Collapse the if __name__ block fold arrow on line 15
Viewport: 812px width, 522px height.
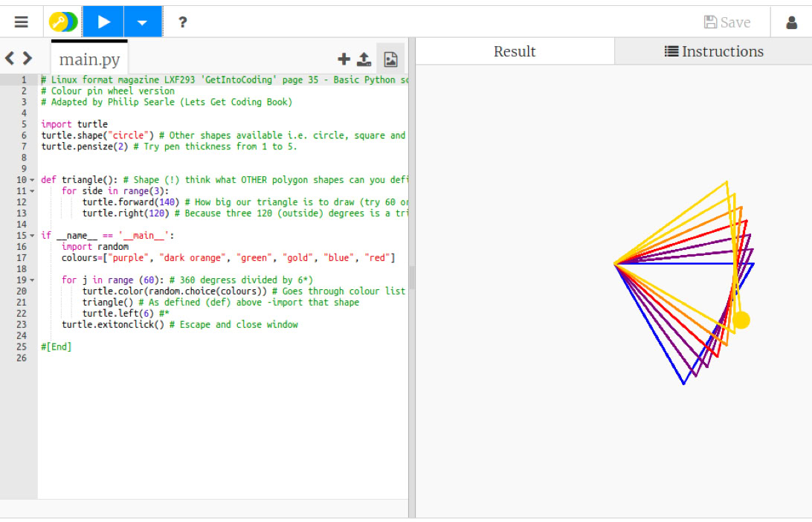[x=32, y=236]
